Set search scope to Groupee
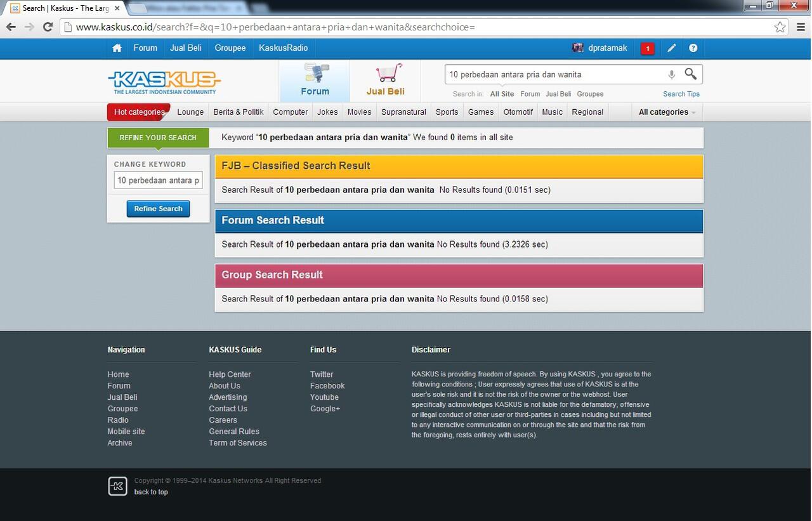 point(590,94)
